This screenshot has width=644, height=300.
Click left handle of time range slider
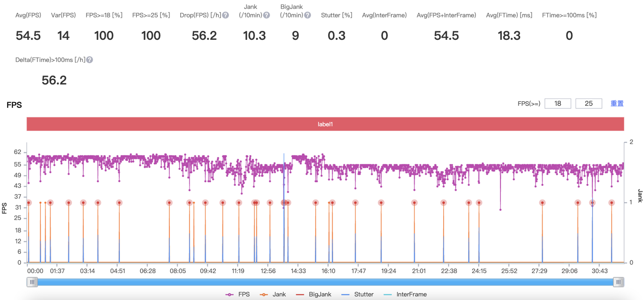pyautogui.click(x=32, y=282)
